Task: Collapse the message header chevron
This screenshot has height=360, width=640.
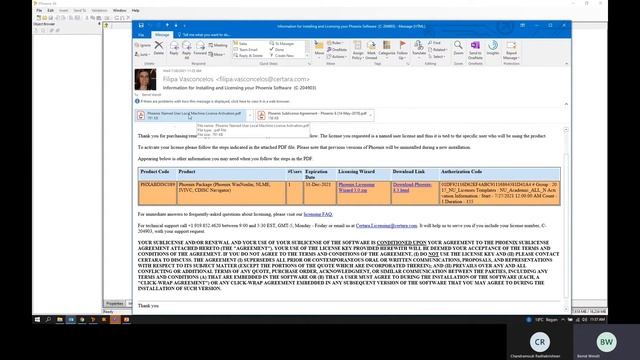Action: tap(566, 104)
